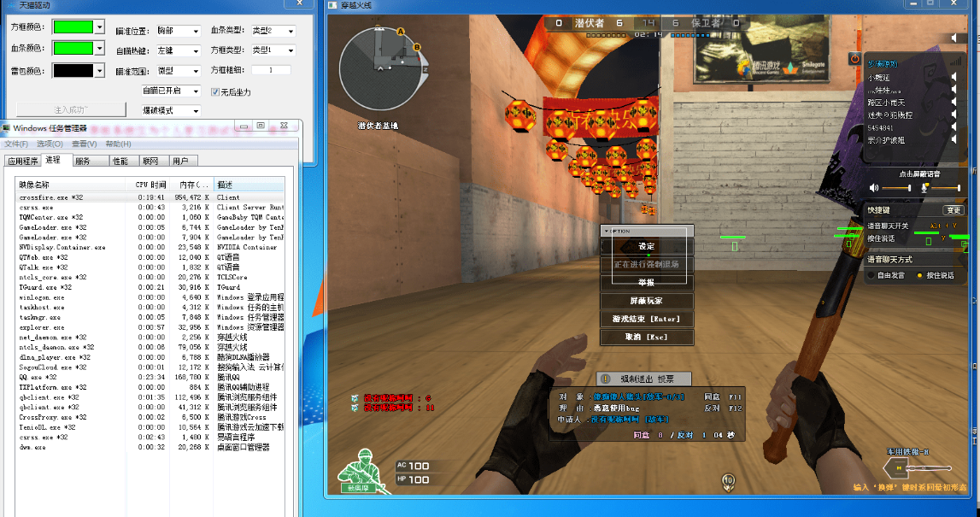Screen dimensions: 980x517
Task: Click the 屏蔽玩家 button
Action: [x=646, y=301]
